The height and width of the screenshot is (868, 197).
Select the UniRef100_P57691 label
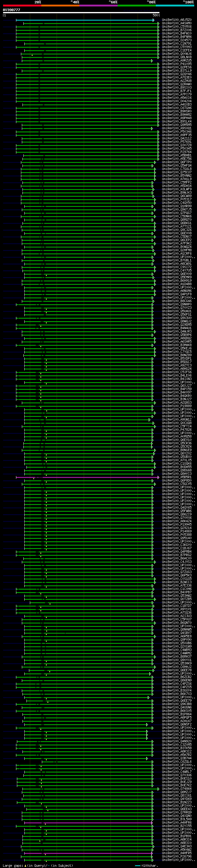point(177,142)
